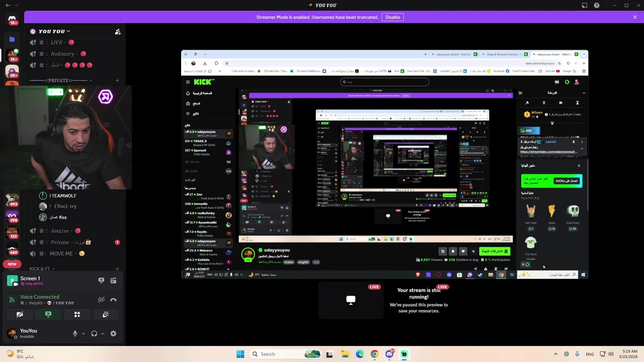644x362 pixels.
Task: Open the activities clapperboard icon next to Screen 1
Action: pos(113,281)
